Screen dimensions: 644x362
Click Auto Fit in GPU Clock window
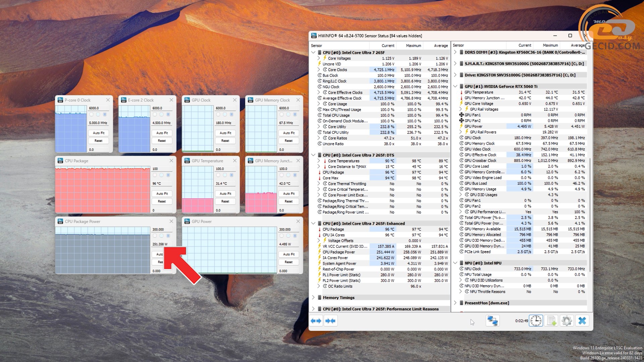(225, 133)
